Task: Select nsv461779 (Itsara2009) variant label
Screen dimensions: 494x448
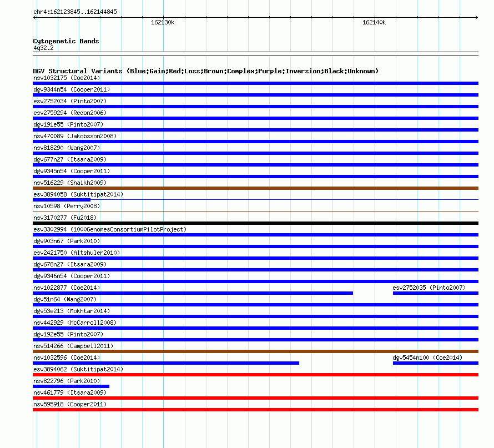Action: tap(70, 392)
